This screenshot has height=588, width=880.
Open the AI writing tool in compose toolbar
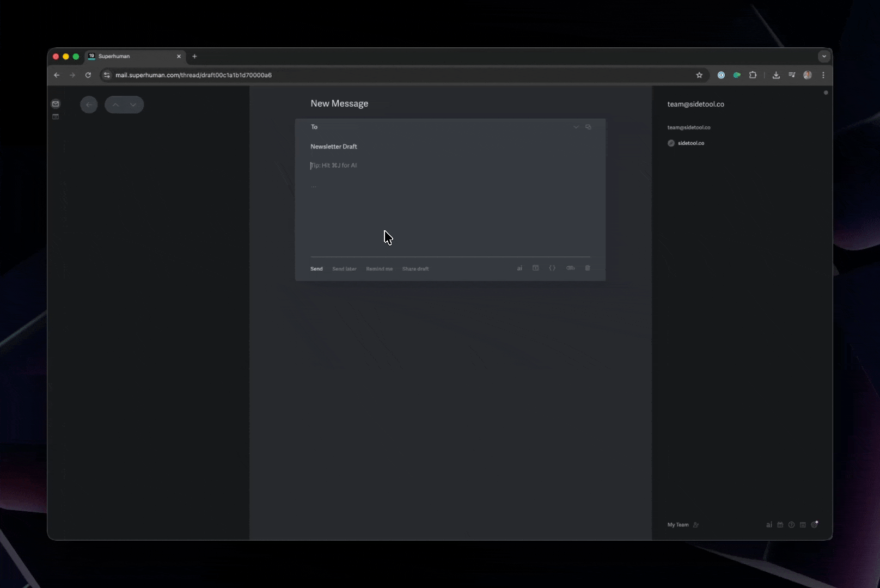pos(520,268)
